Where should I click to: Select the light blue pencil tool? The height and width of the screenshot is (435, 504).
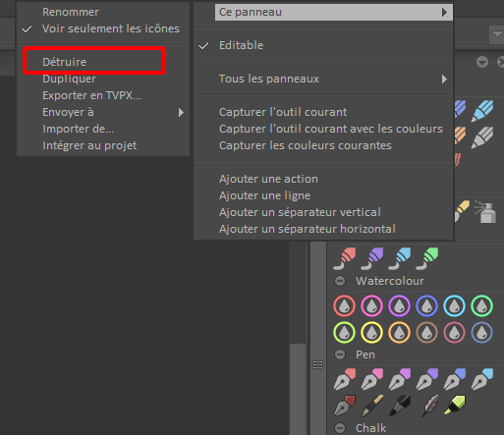[x=482, y=111]
